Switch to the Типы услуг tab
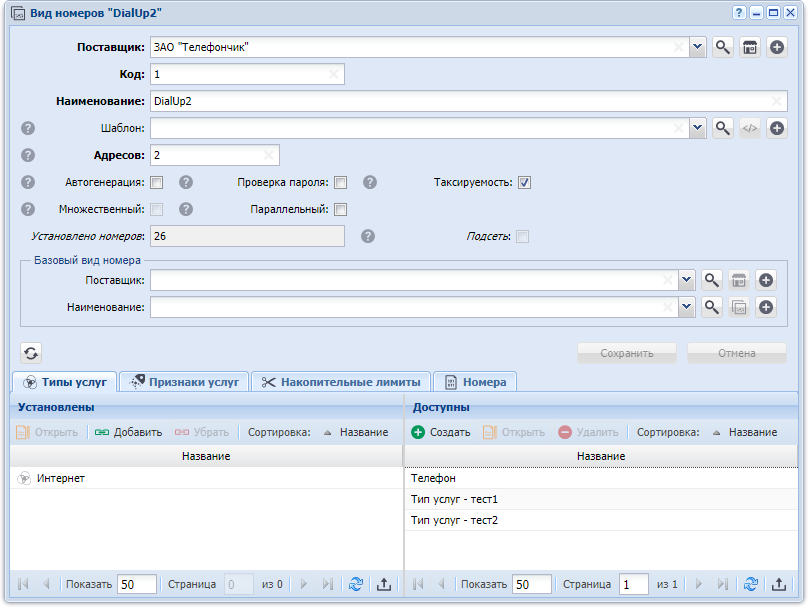 (65, 382)
